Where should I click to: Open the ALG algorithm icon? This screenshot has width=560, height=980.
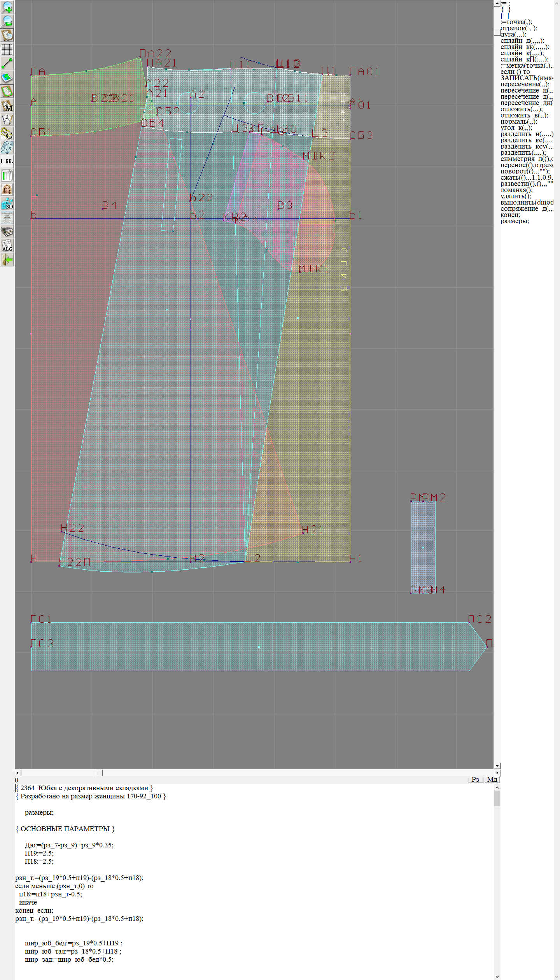coord(7,246)
